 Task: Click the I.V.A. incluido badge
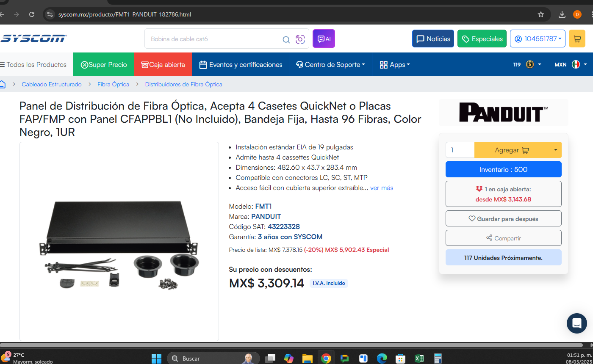[x=329, y=283]
